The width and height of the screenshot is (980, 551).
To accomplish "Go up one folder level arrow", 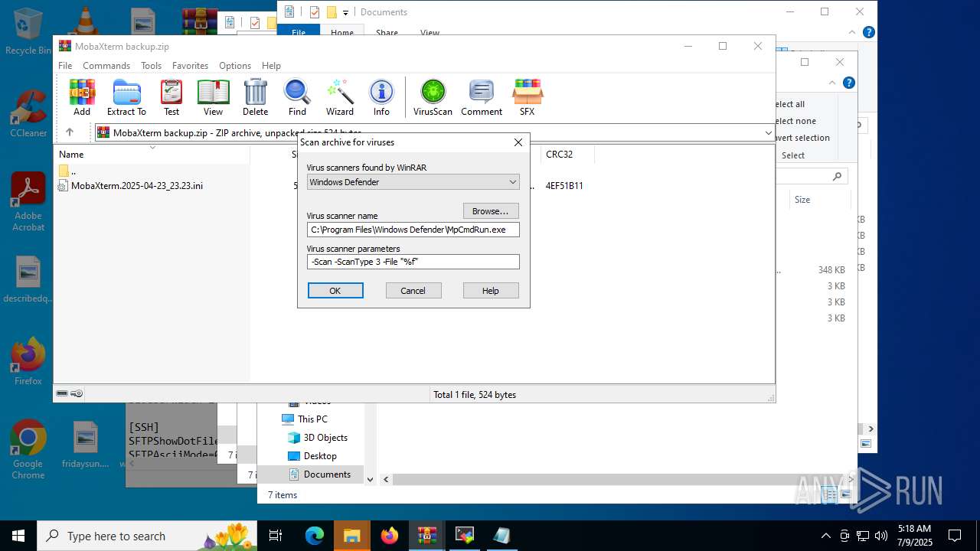I will tap(70, 132).
